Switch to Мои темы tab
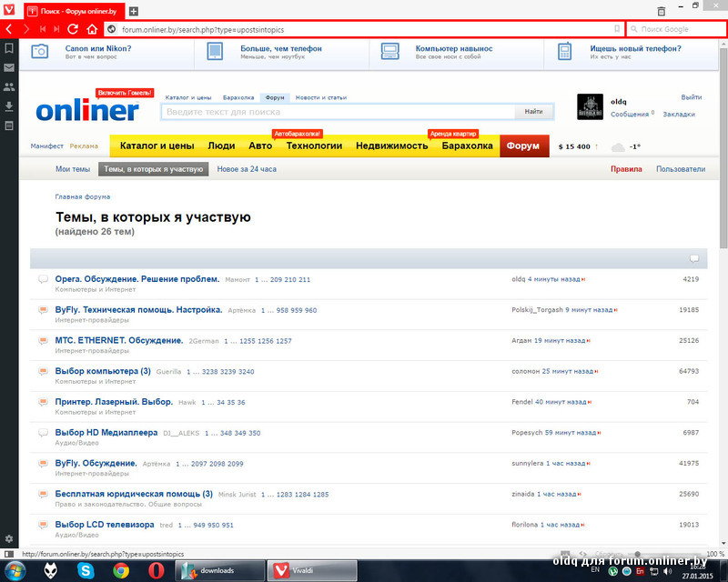The width and height of the screenshot is (728, 582). pos(73,169)
